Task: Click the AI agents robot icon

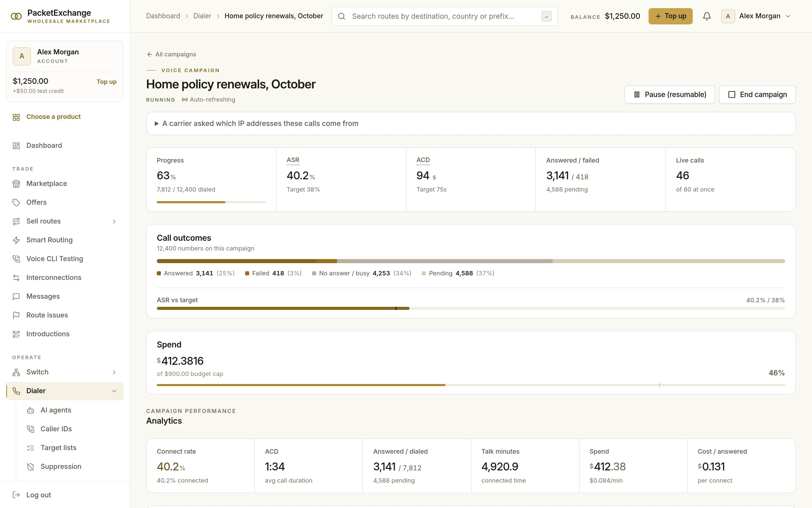Action: click(x=30, y=410)
